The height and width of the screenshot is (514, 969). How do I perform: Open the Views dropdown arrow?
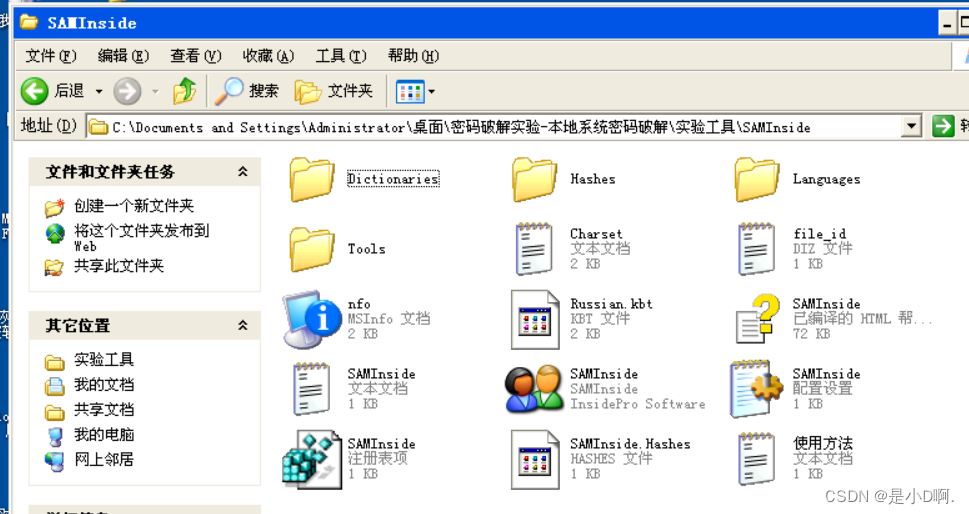click(431, 92)
